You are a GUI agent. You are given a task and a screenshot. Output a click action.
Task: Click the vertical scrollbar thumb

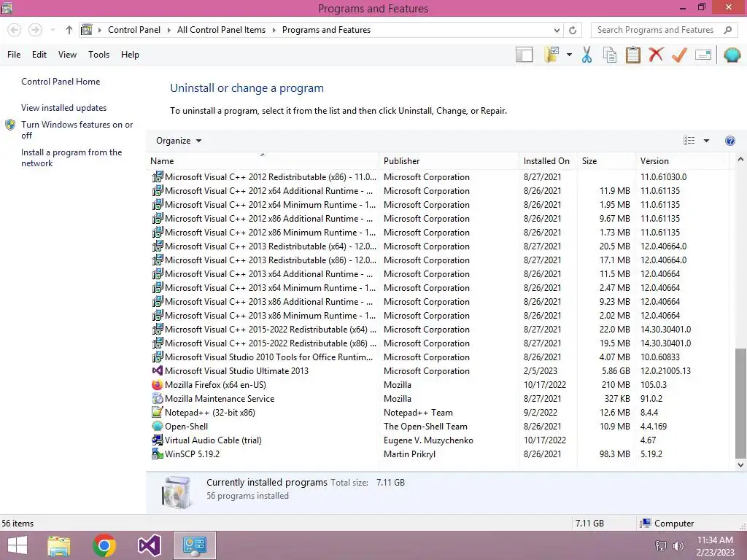pyautogui.click(x=740, y=402)
